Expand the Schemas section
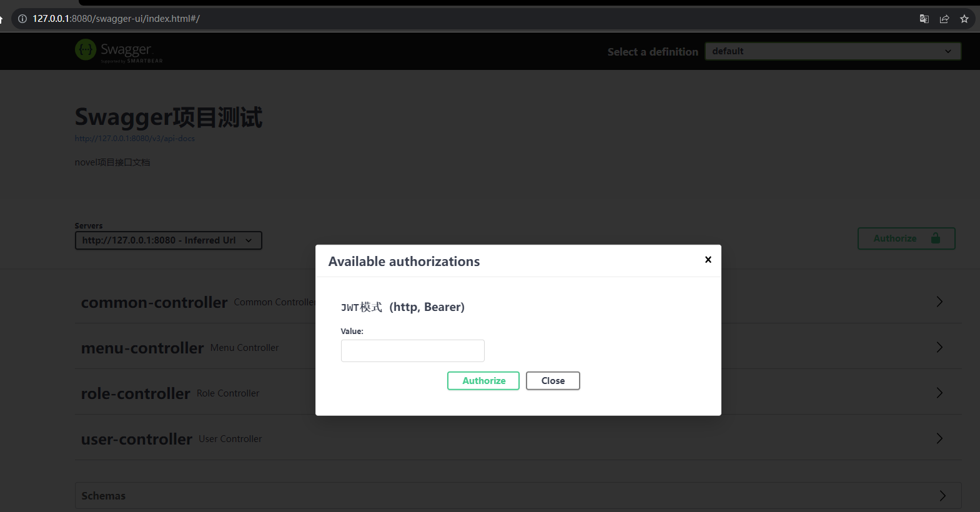980x512 pixels. 942,496
